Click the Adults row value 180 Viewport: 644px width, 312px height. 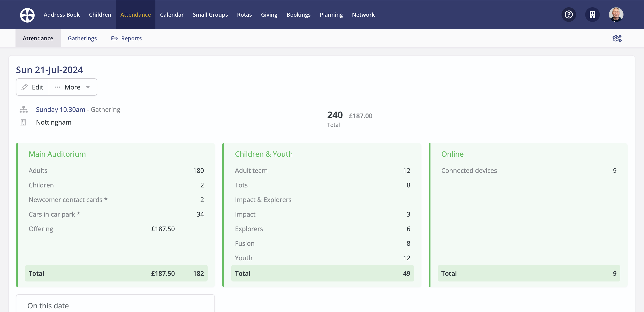[198, 171]
